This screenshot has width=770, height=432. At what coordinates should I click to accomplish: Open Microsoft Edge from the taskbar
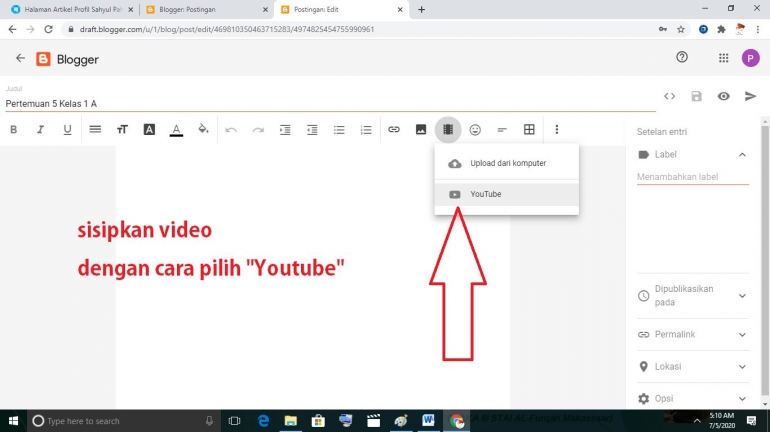coord(263,421)
